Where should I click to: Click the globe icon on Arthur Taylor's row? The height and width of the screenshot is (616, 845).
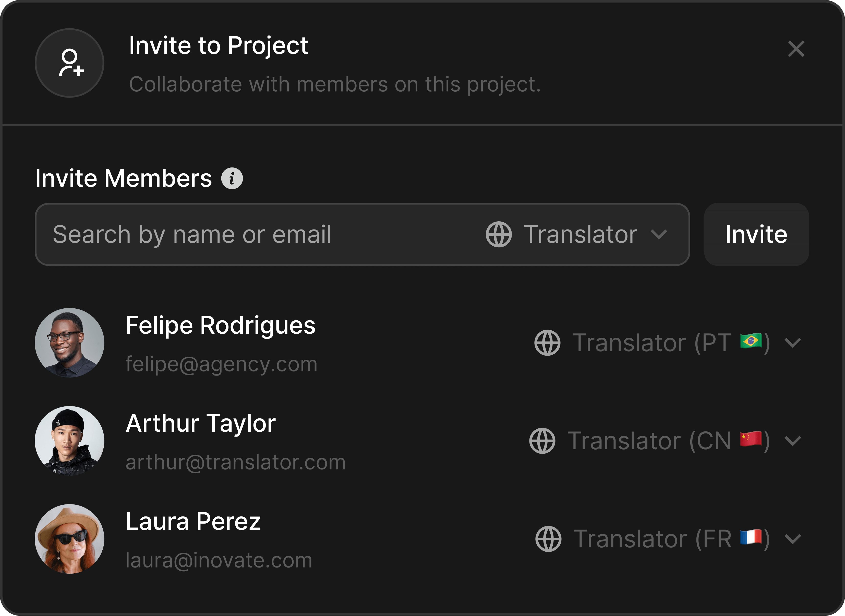click(542, 441)
